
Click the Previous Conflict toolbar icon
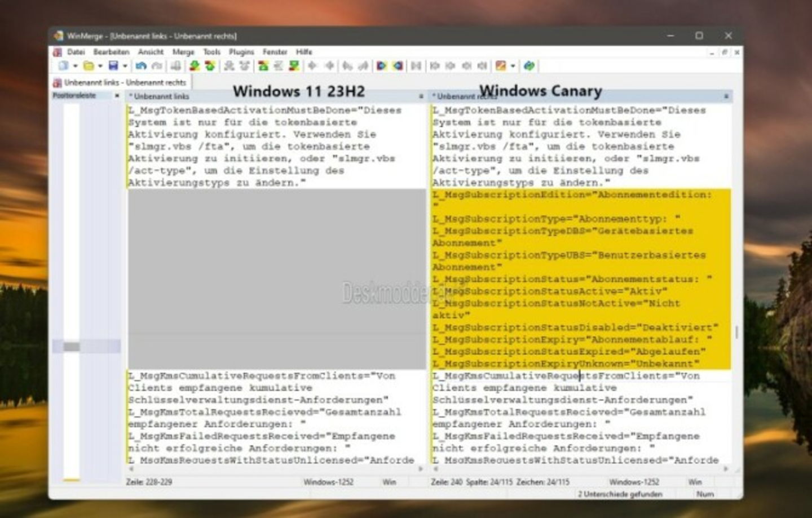(244, 66)
